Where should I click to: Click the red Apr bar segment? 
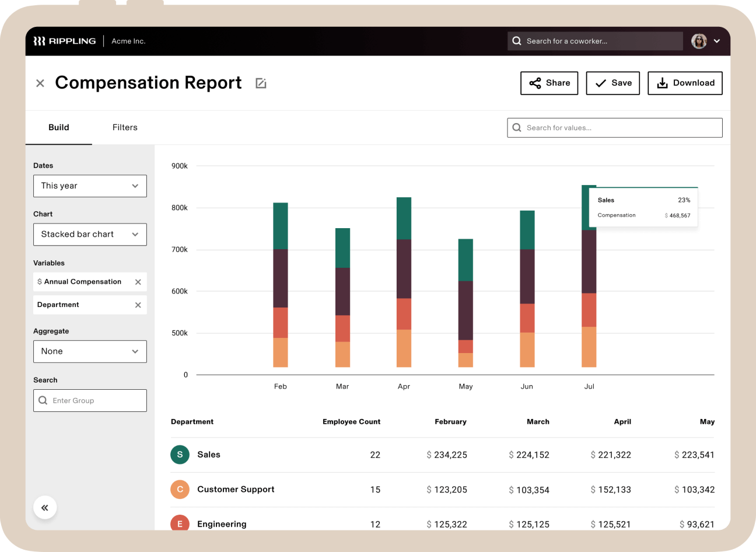click(x=404, y=314)
